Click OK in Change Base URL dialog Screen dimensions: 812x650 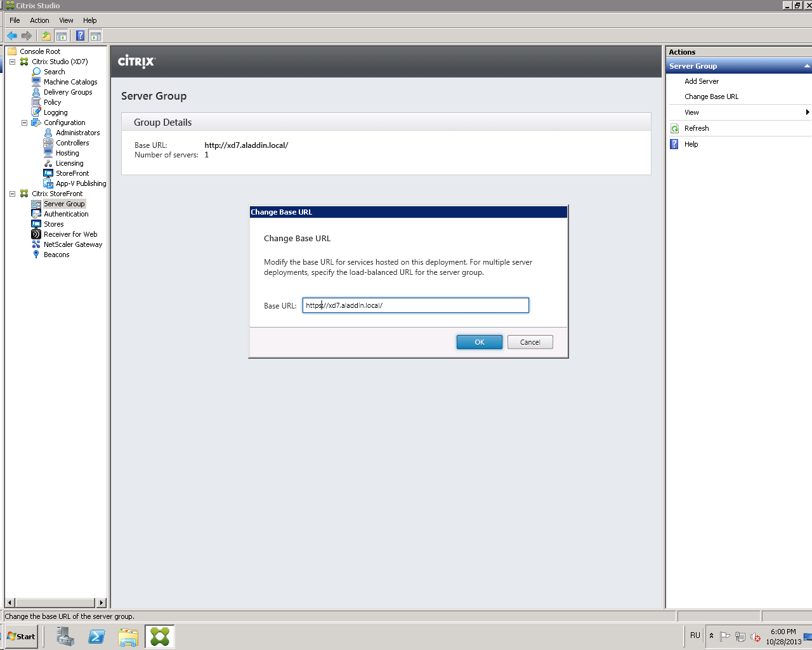pyautogui.click(x=480, y=342)
